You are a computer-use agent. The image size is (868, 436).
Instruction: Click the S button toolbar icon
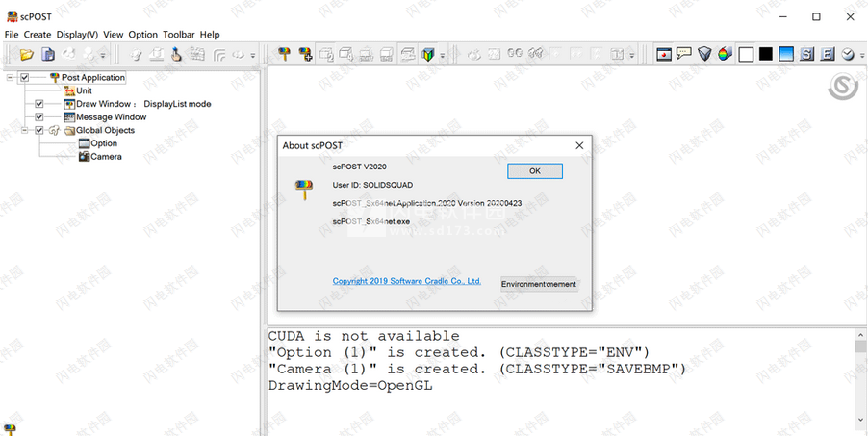pyautogui.click(x=806, y=54)
